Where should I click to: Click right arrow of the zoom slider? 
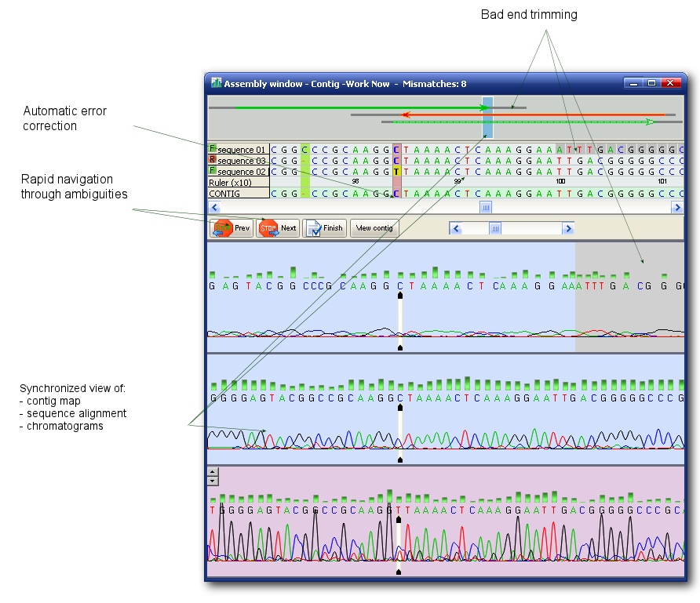(x=568, y=228)
